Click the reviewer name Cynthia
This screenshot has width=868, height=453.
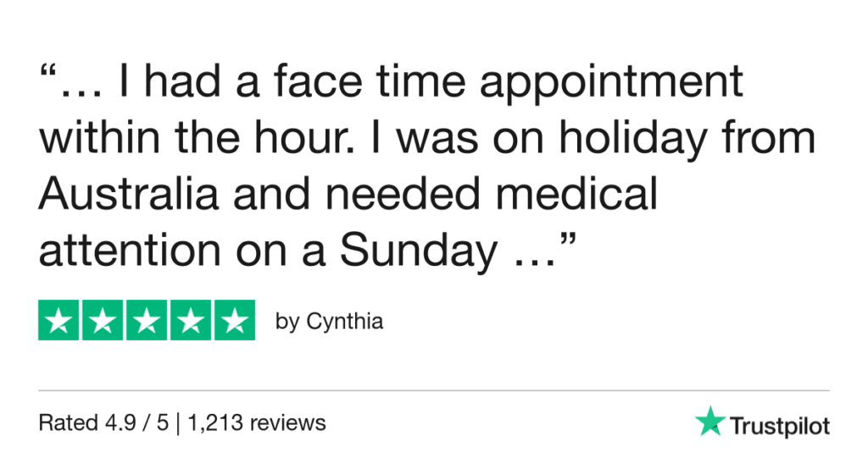click(343, 322)
